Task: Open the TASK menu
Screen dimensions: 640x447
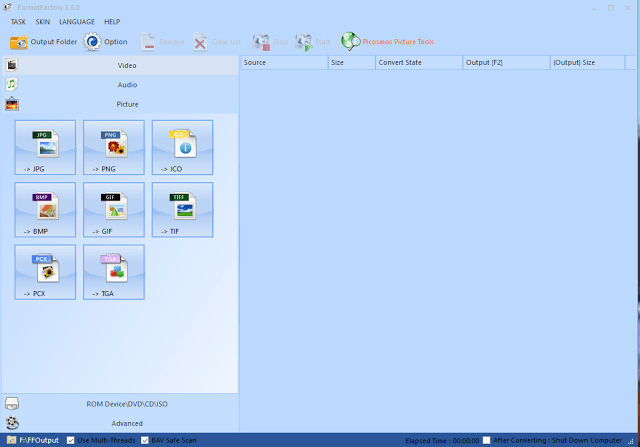Action: [18, 22]
